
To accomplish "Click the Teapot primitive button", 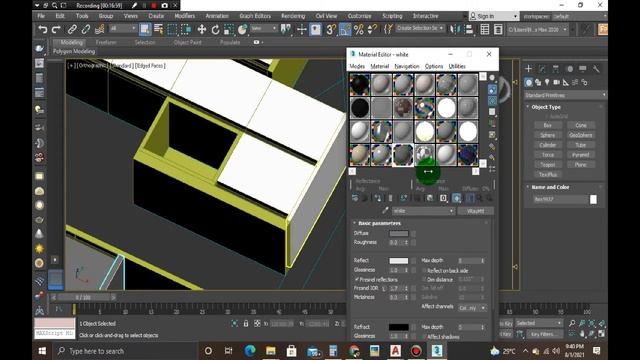I will point(548,164).
